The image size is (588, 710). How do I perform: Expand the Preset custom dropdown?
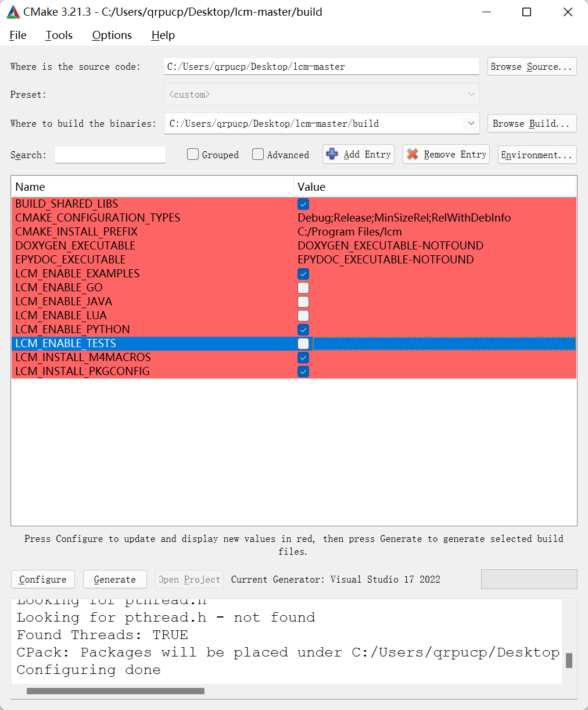(x=322, y=94)
